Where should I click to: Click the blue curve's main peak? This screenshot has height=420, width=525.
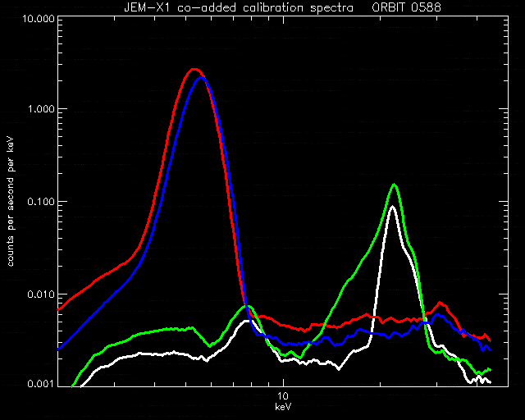pos(201,78)
